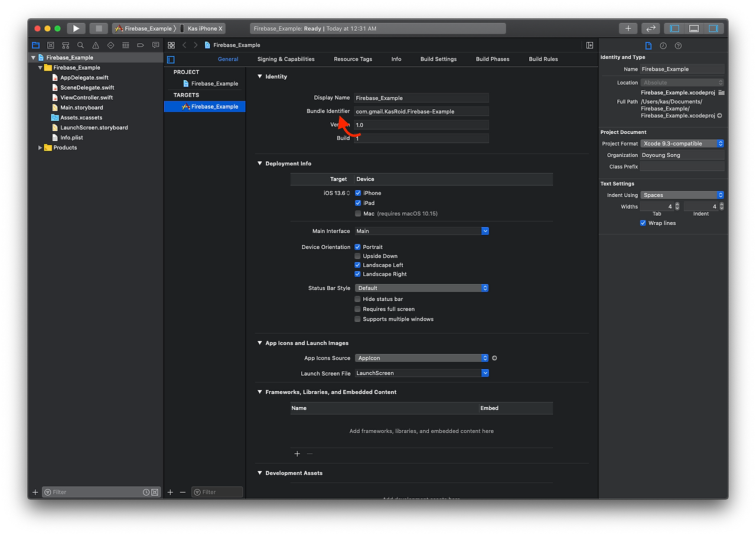Viewport: 756px width, 536px height.
Task: Select the History inspector clock icon
Action: [x=663, y=46]
